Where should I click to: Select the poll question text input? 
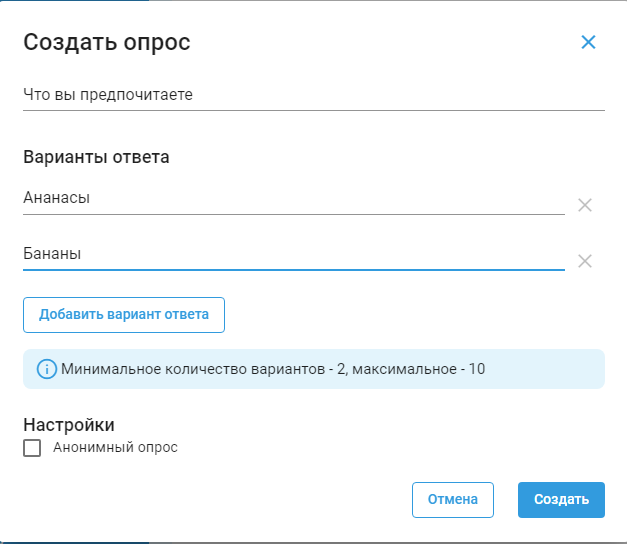[x=313, y=95]
